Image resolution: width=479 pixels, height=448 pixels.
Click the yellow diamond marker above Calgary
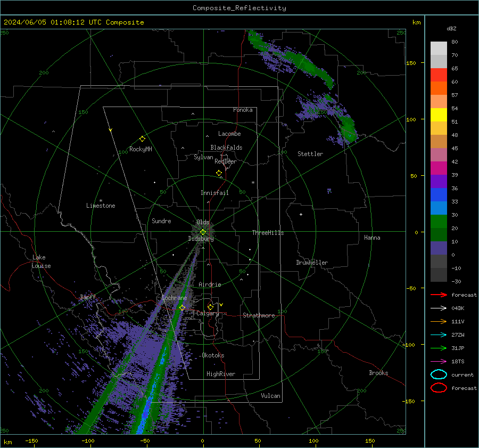[210, 307]
